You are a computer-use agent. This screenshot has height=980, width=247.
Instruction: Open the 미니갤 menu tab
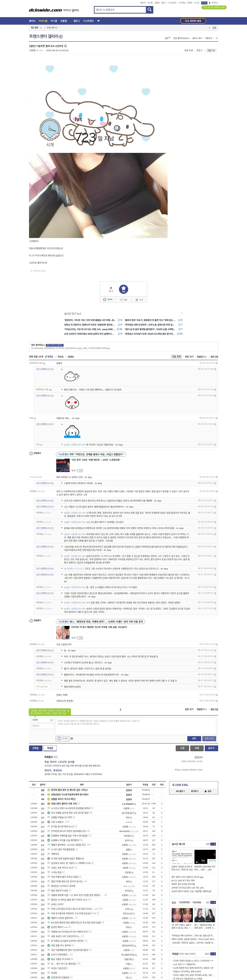(x=54, y=21)
